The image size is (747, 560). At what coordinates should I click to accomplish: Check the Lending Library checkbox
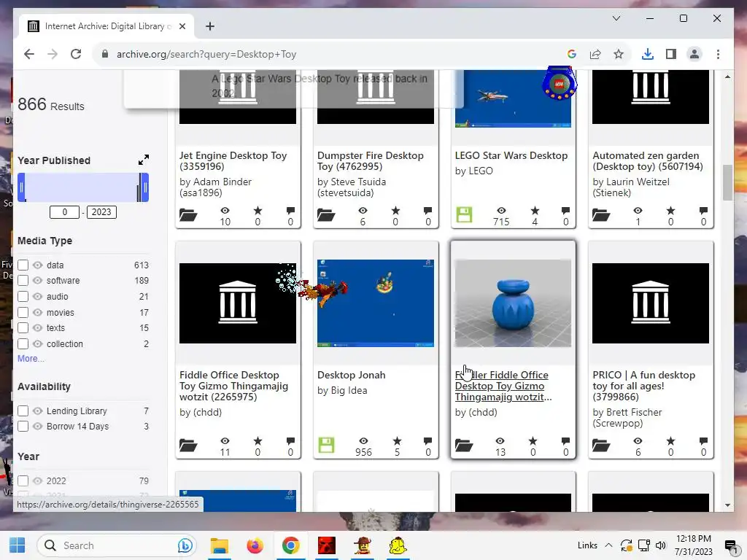point(23,411)
